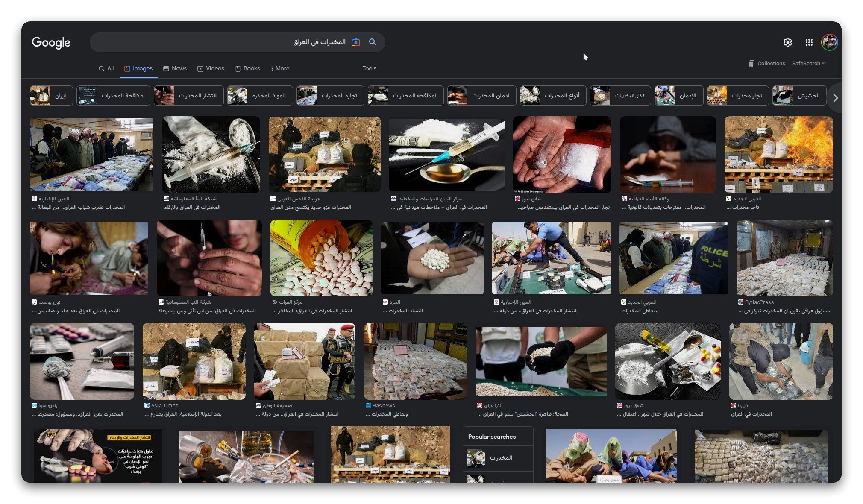This screenshot has height=504, width=863.
Task: Click the Basnews source link
Action: tap(380, 405)
